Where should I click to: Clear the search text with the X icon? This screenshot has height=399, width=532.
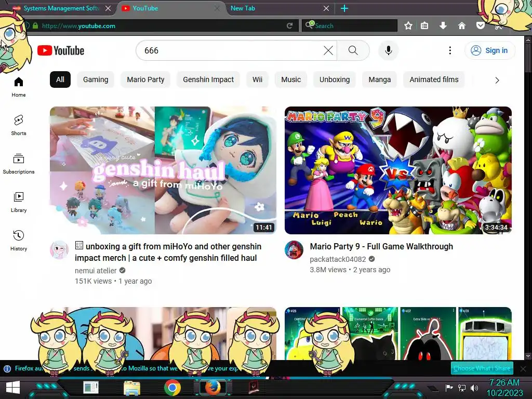pyautogui.click(x=328, y=50)
